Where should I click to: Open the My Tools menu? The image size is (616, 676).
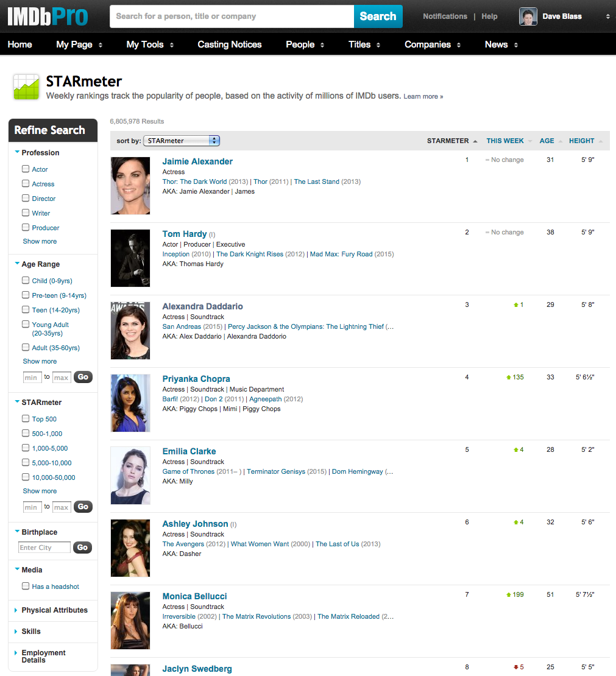point(150,44)
